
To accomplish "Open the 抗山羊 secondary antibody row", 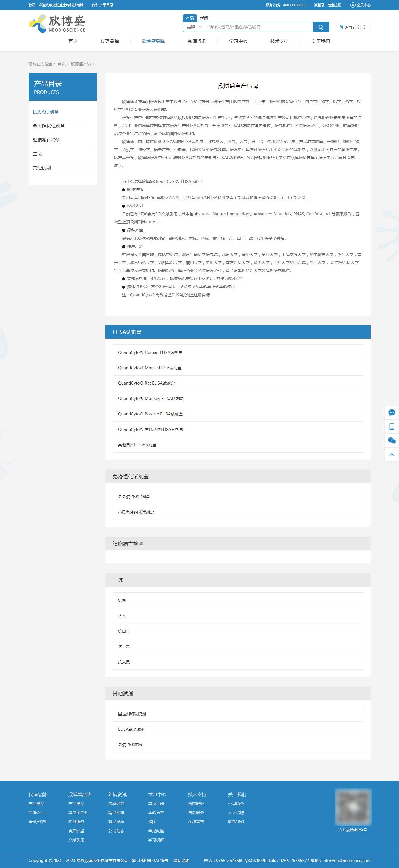I will point(238,631).
